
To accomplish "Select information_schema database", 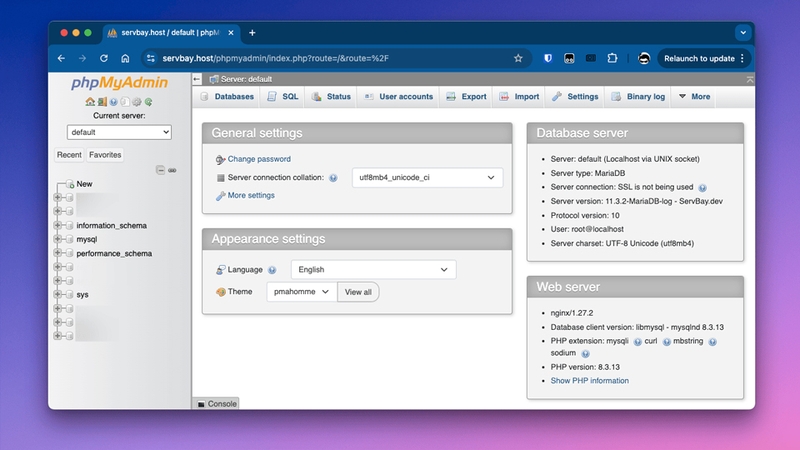I will tap(111, 225).
